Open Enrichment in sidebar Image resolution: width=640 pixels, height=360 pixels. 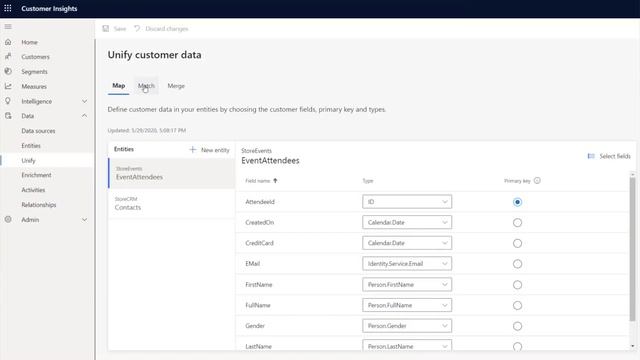(36, 175)
